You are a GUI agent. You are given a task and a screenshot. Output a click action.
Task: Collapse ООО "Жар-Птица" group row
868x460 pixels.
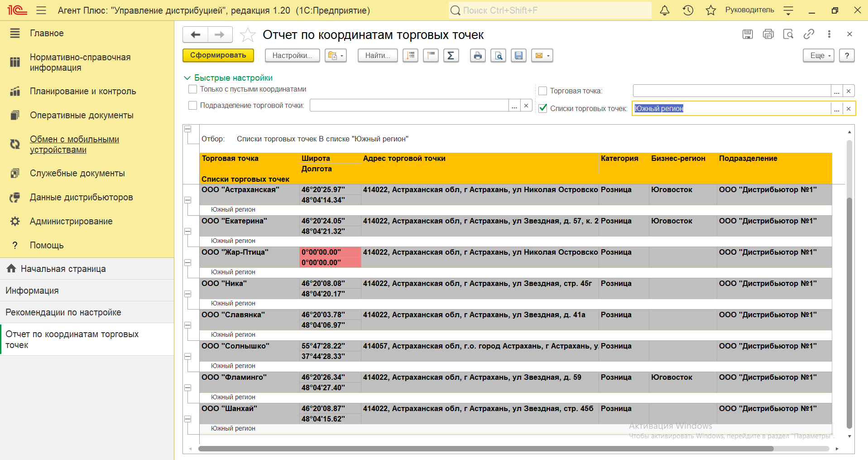187,262
